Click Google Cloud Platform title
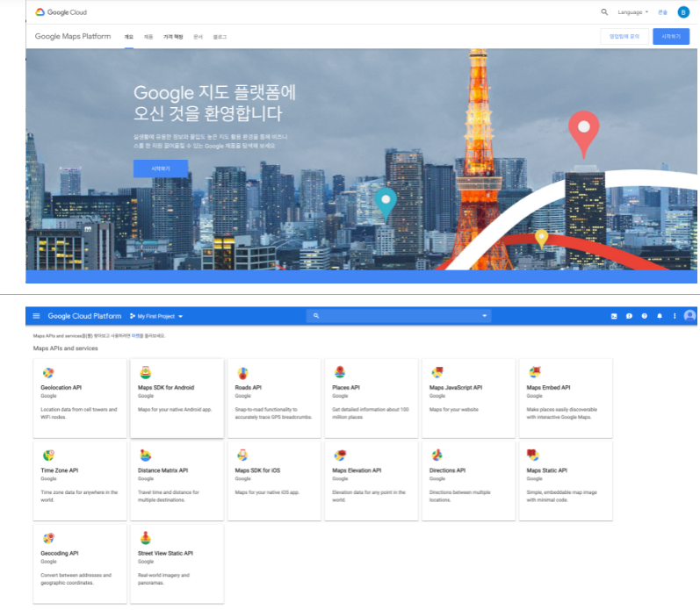 click(x=84, y=316)
